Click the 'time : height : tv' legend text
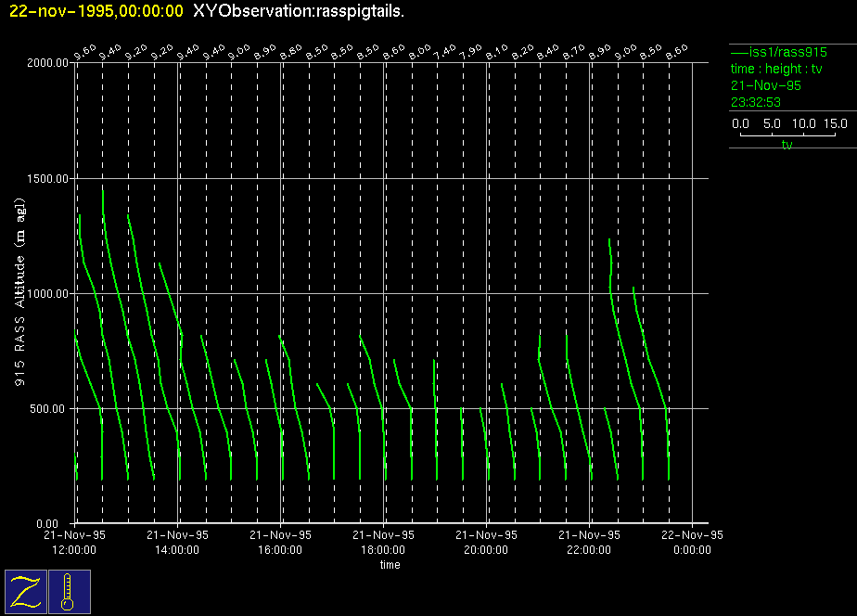The height and width of the screenshot is (616, 857). pos(778,69)
